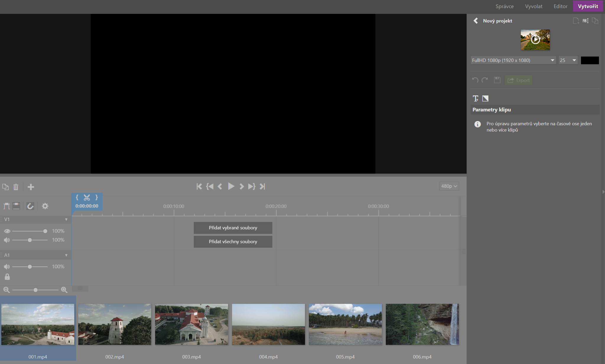Viewport: 605px width, 364px height.
Task: Select the 004.mp4 thumbnail
Action: [x=268, y=324]
